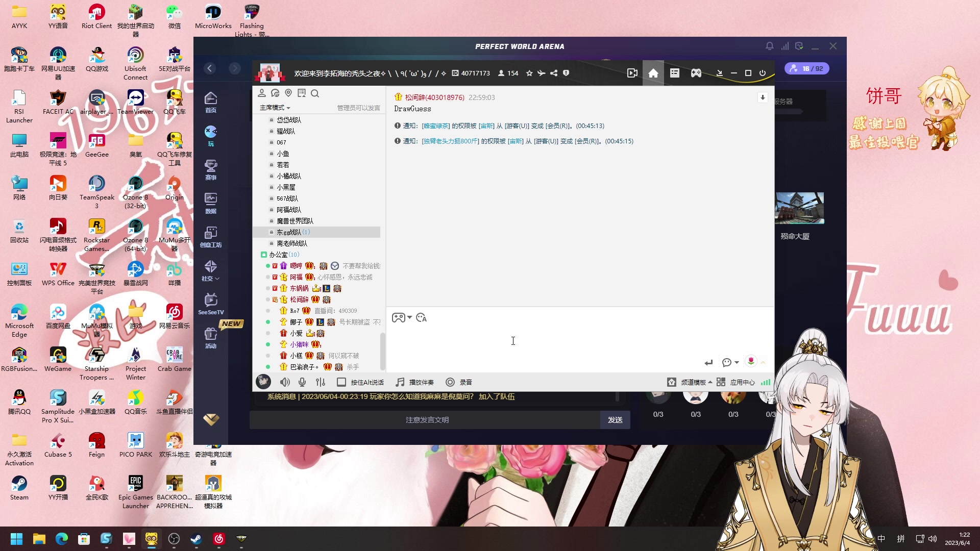Open the channel bulletin board icon
This screenshot has width=980, height=551.
tap(302, 93)
